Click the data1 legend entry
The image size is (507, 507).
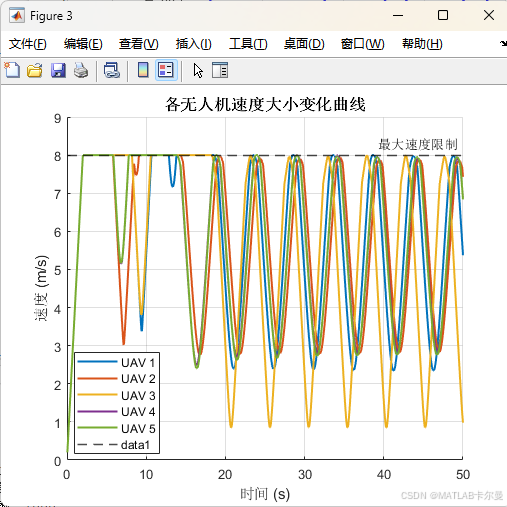point(114,445)
